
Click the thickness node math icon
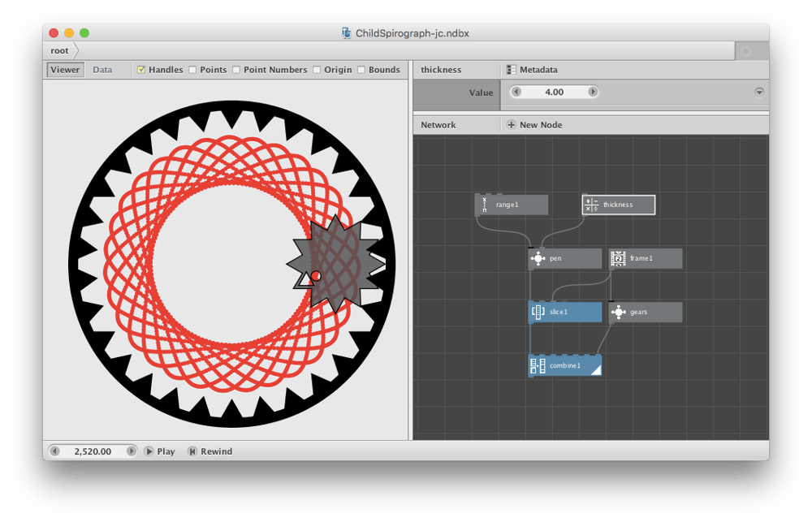(x=591, y=205)
